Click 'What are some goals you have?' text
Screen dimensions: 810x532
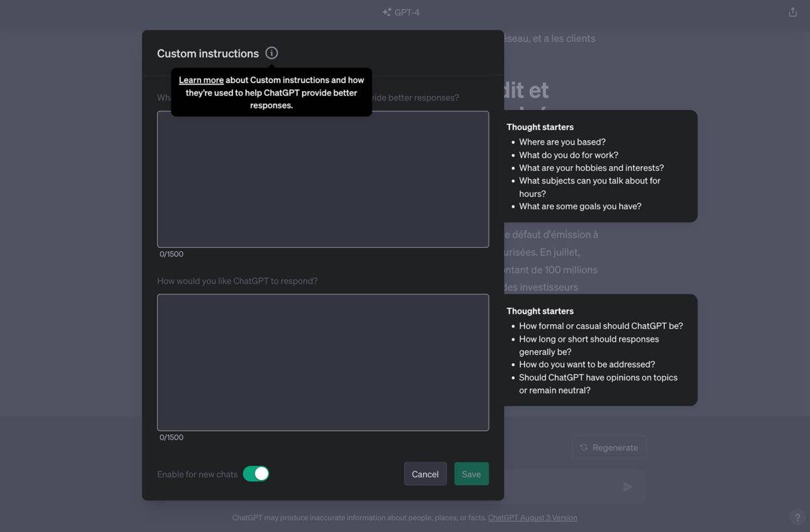point(580,206)
